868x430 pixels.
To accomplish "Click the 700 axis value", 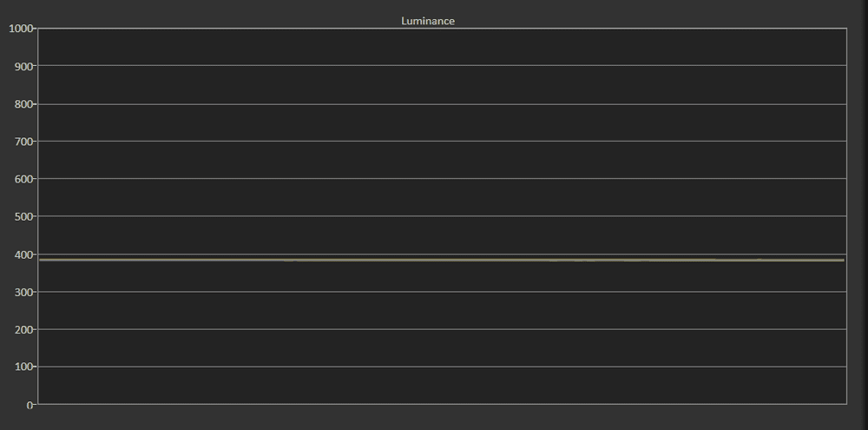I will pos(23,142).
